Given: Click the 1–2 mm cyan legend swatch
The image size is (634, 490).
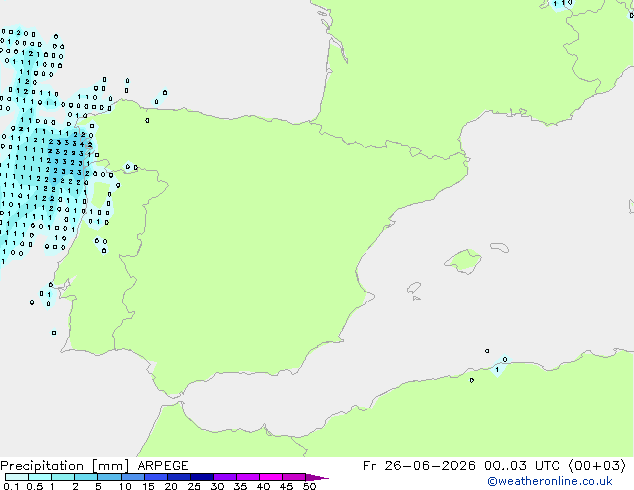Looking at the screenshot, I should pos(63,477).
